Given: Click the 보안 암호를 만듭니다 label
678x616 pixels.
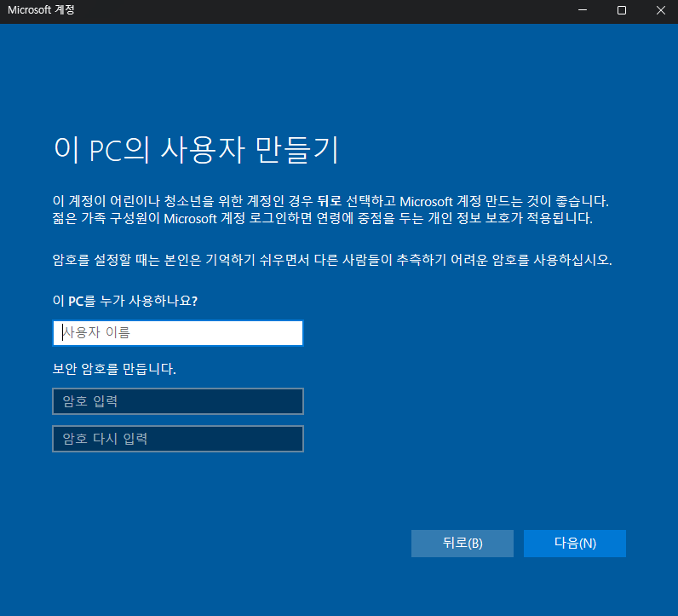Looking at the screenshot, I should point(114,369).
